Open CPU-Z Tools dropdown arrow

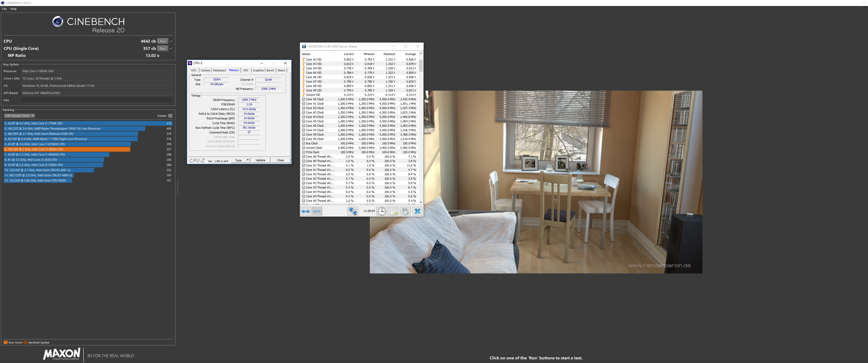[x=248, y=160]
